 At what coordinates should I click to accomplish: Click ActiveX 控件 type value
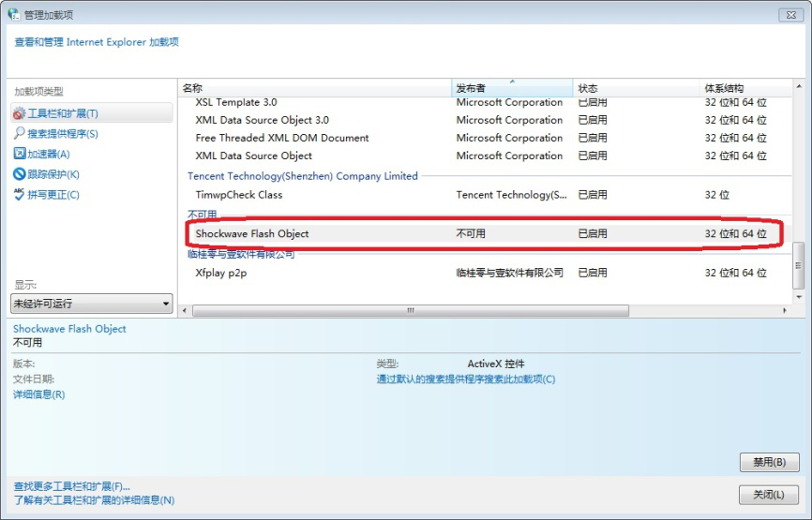click(496, 364)
